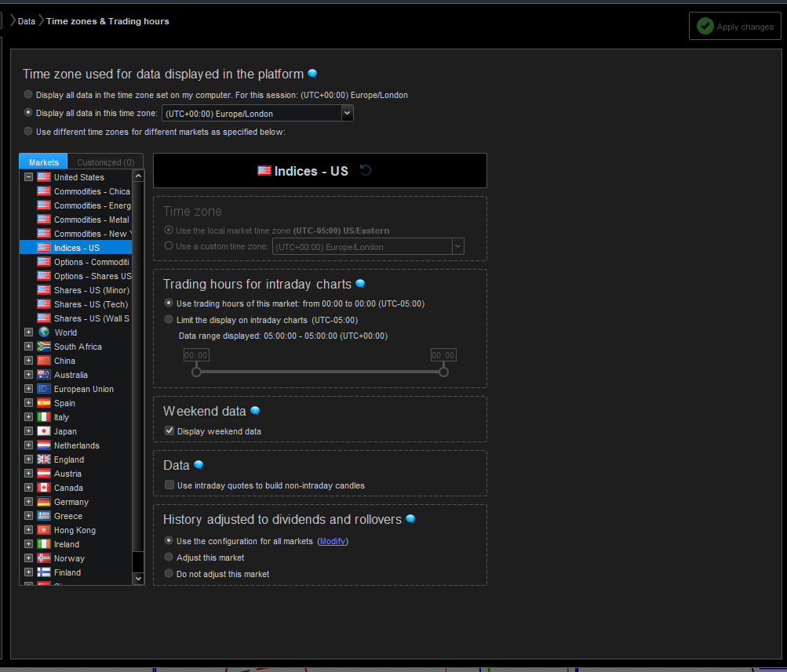Screen dimensions: 787x672
Task: Click the reset arrow next to Indices - US
Action: pyautogui.click(x=366, y=170)
